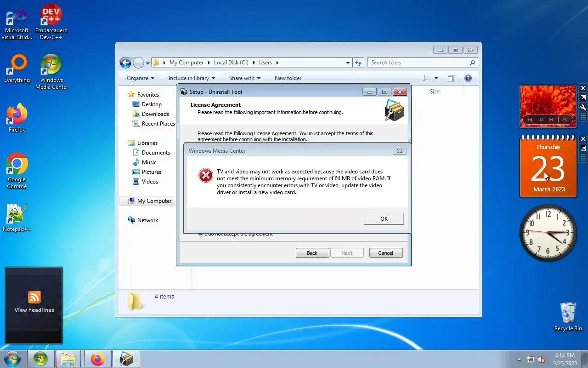
Task: Open the Organize menu
Action: 141,78
